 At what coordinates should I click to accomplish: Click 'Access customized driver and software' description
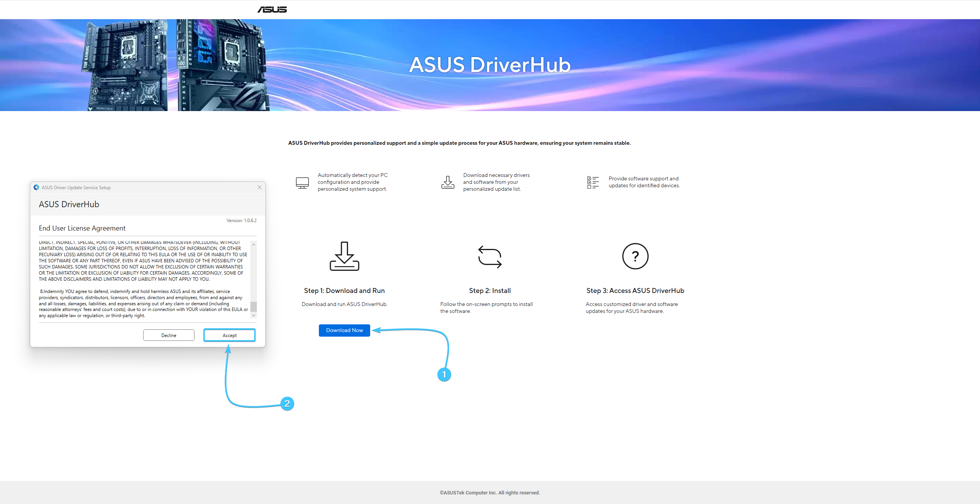(x=632, y=308)
